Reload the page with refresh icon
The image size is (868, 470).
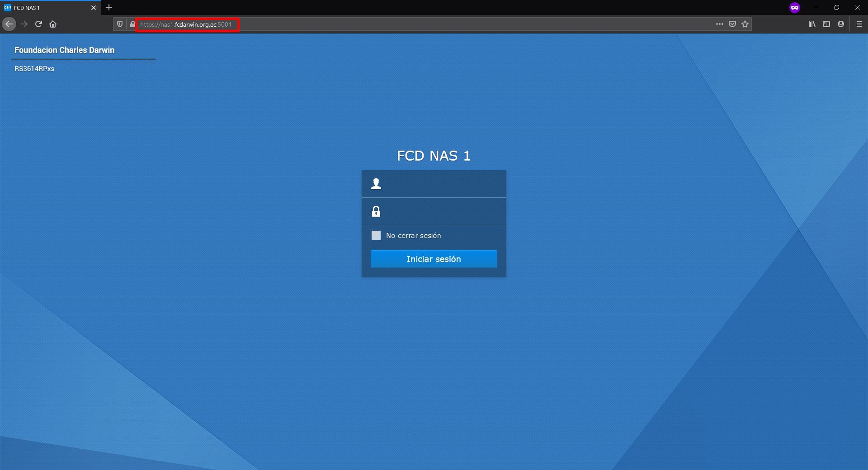38,24
